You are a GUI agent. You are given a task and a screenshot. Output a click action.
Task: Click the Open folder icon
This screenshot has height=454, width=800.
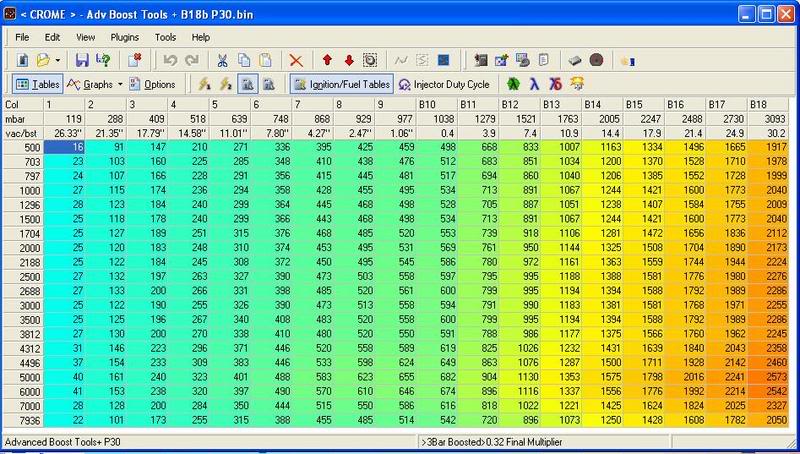tap(43, 60)
